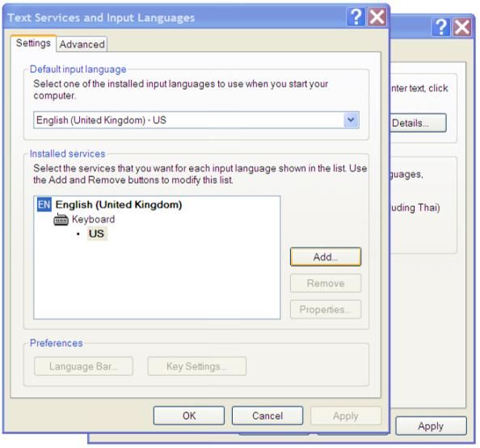The width and height of the screenshot is (480, 448).
Task: Click the Remove button
Action: click(x=326, y=283)
